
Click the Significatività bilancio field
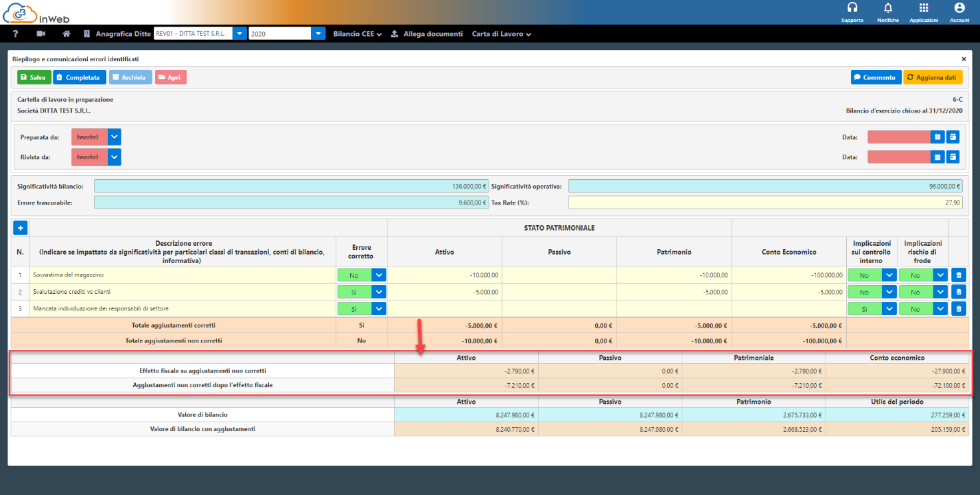click(x=291, y=187)
